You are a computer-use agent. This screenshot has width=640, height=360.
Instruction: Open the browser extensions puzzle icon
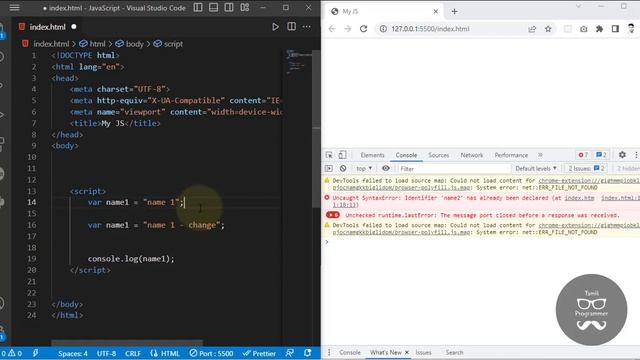pyautogui.click(x=599, y=29)
